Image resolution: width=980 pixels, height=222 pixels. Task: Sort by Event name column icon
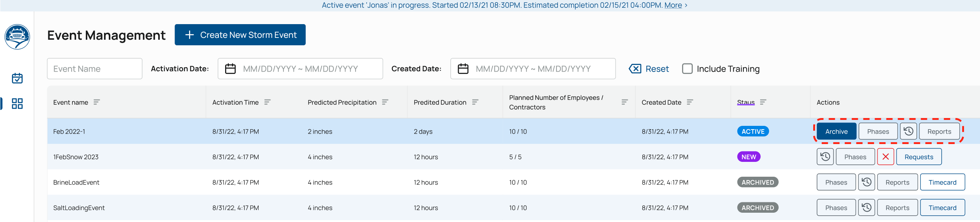[x=97, y=102]
